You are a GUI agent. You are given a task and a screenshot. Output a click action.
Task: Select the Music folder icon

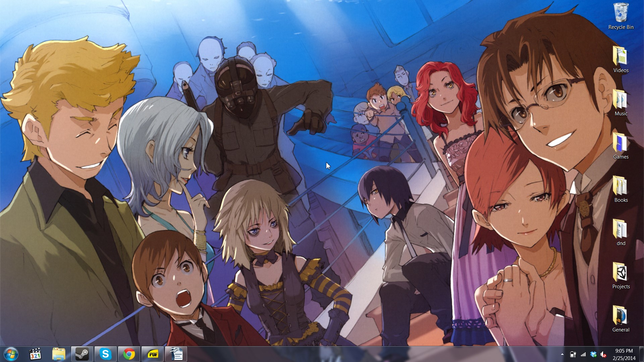click(621, 103)
